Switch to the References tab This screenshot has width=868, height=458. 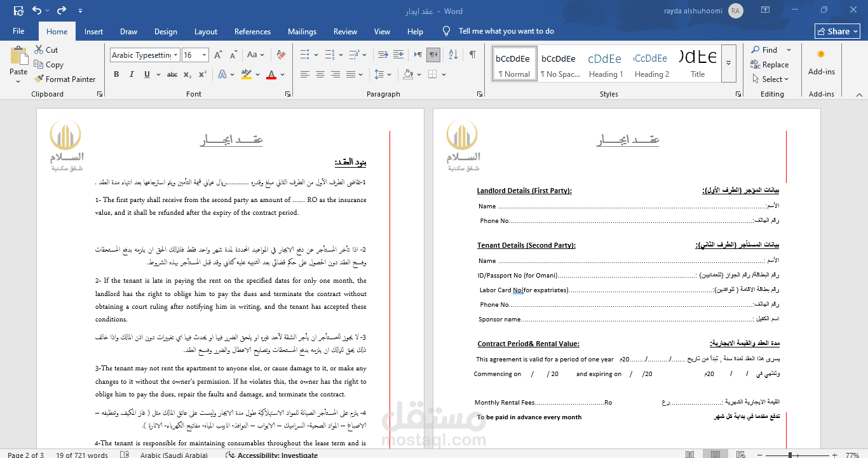click(x=252, y=31)
